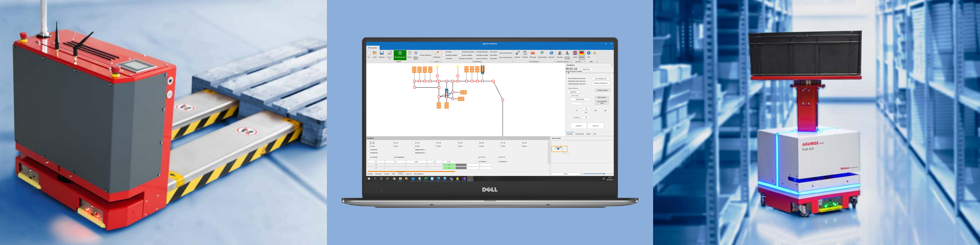
Task: Expand the Entwicklung group launcher
Action: coord(512,62)
